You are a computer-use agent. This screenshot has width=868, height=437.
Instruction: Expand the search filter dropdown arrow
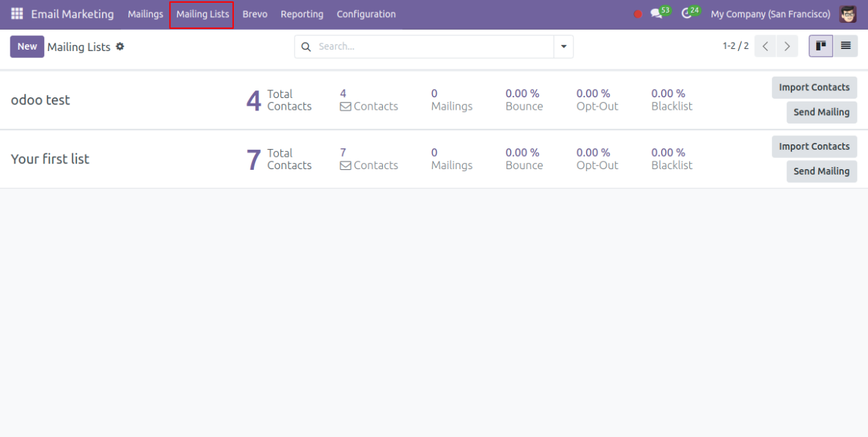564,46
